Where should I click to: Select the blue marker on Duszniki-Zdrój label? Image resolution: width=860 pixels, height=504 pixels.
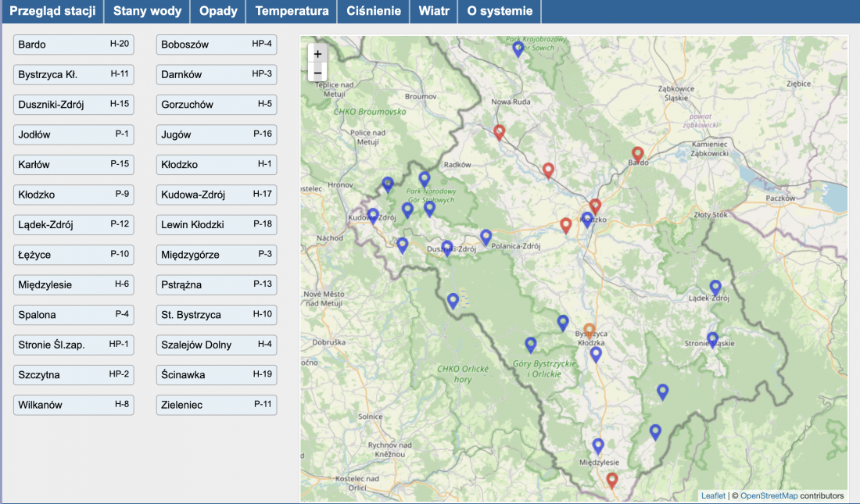click(x=447, y=249)
